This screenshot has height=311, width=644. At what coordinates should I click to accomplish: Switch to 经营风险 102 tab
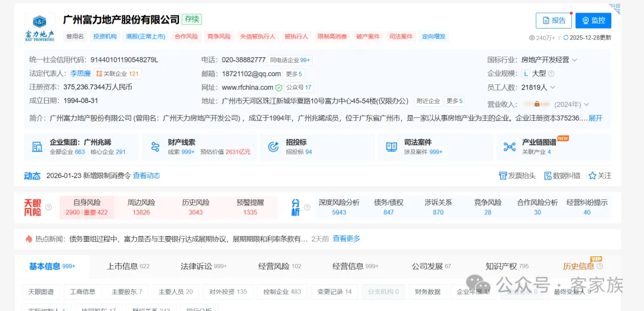(280, 266)
